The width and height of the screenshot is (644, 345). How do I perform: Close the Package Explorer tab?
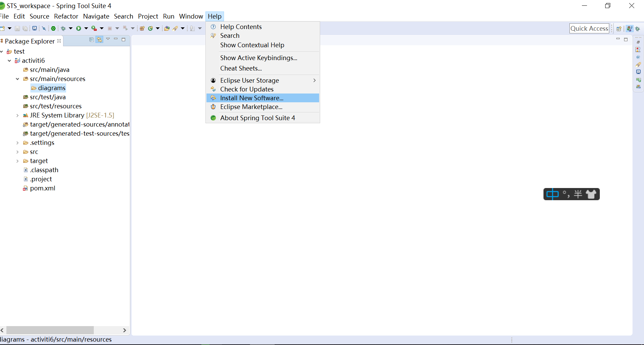[59, 41]
